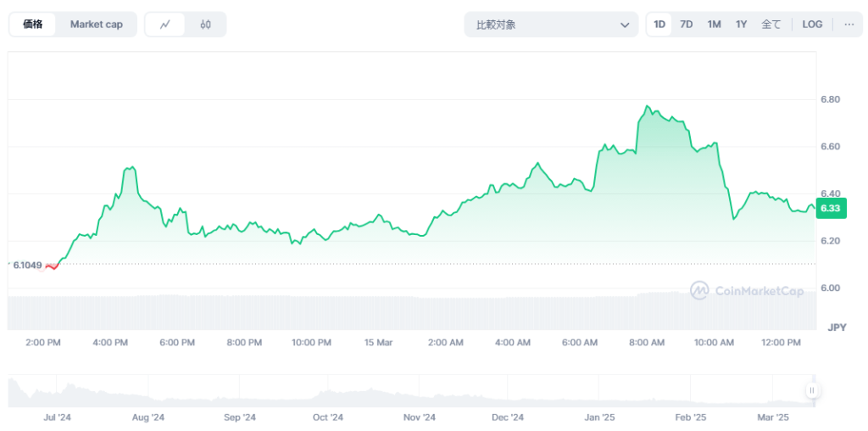Image resolution: width=868 pixels, height=431 pixels.
Task: Click the JPY currency label on axis
Action: click(837, 327)
